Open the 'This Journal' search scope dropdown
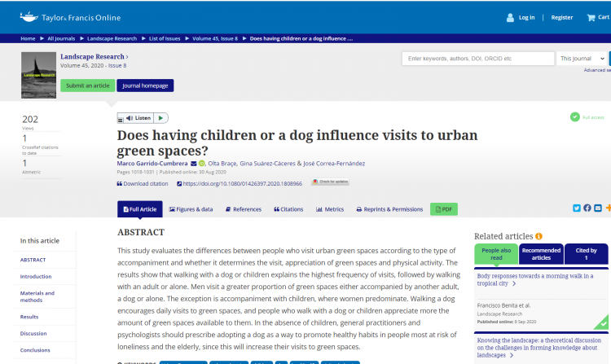The width and height of the screenshot is (611, 364). pos(582,59)
